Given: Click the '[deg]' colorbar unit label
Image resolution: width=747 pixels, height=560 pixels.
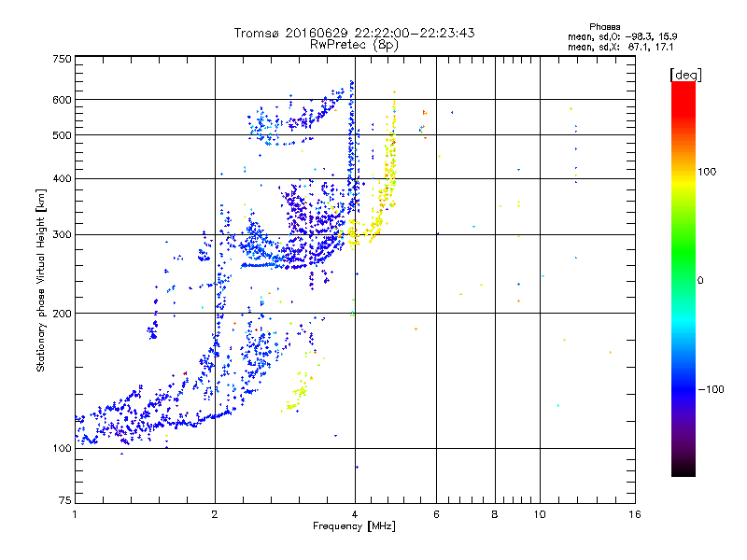Looking at the screenshot, I should tap(685, 75).
